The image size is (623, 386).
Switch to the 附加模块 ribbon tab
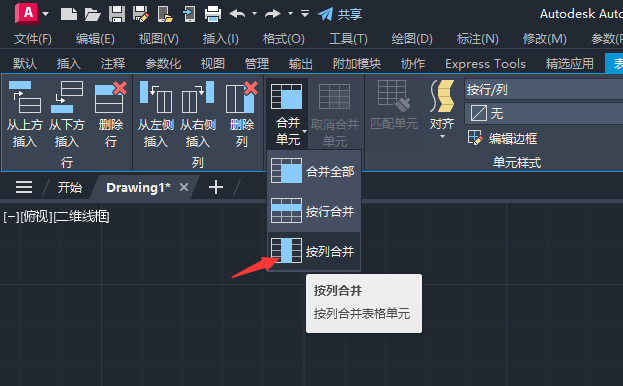357,64
